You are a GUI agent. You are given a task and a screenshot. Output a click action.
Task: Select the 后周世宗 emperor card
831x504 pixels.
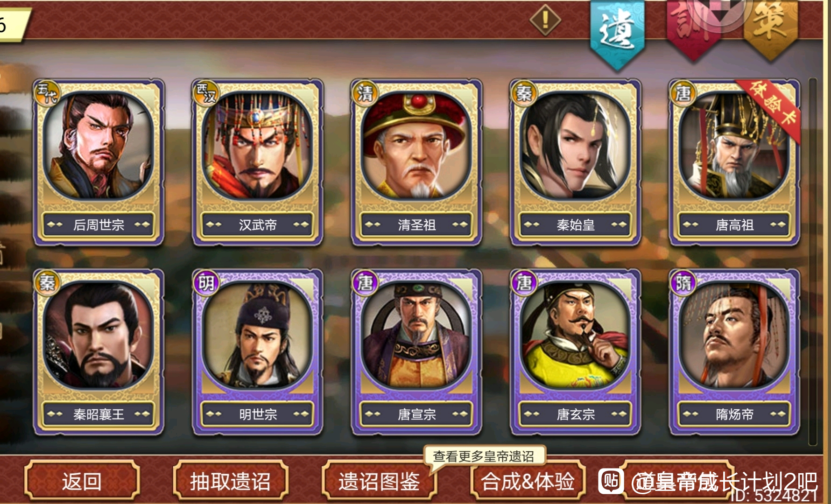pos(99,162)
